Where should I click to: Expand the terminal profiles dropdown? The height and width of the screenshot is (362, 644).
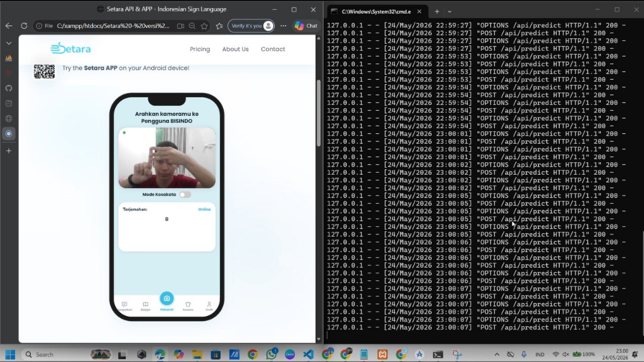[x=450, y=11]
